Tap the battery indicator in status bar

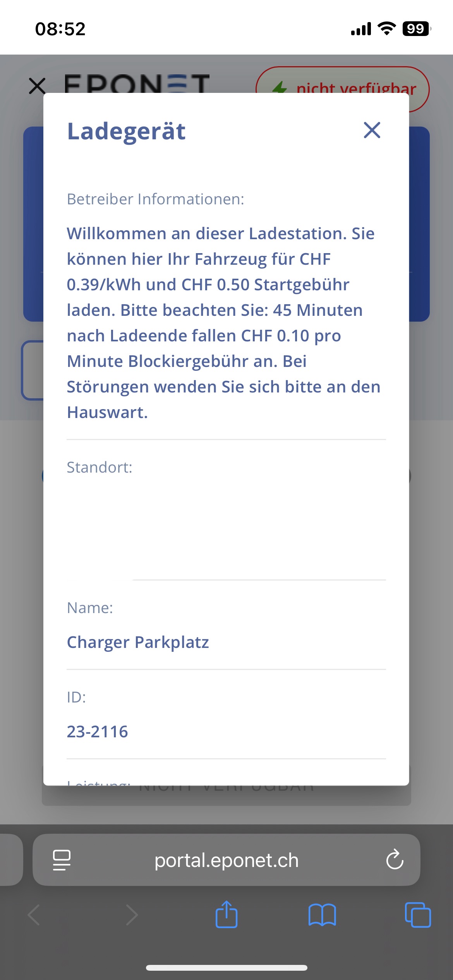pos(417,29)
